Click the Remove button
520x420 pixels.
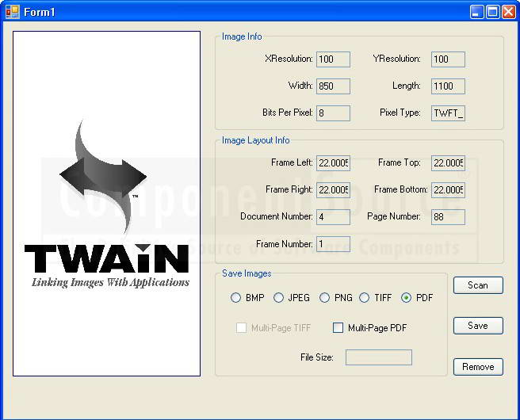477,367
